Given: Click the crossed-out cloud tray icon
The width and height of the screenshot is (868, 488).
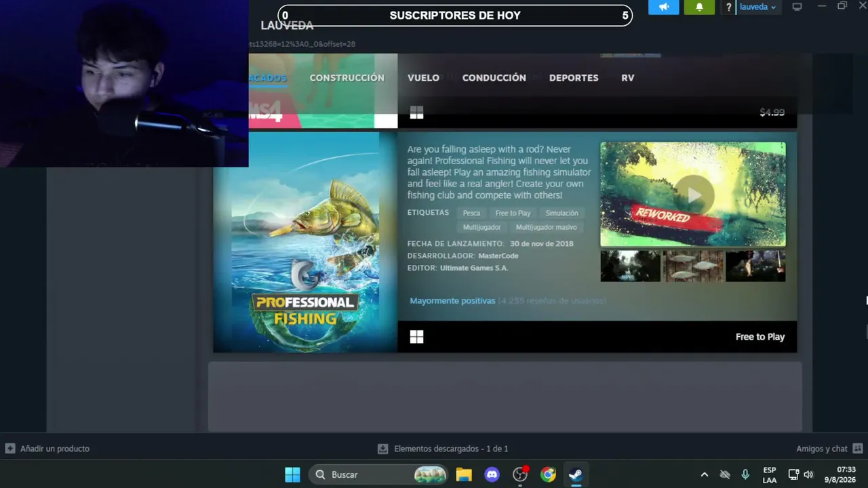Looking at the screenshot, I should pyautogui.click(x=725, y=474).
